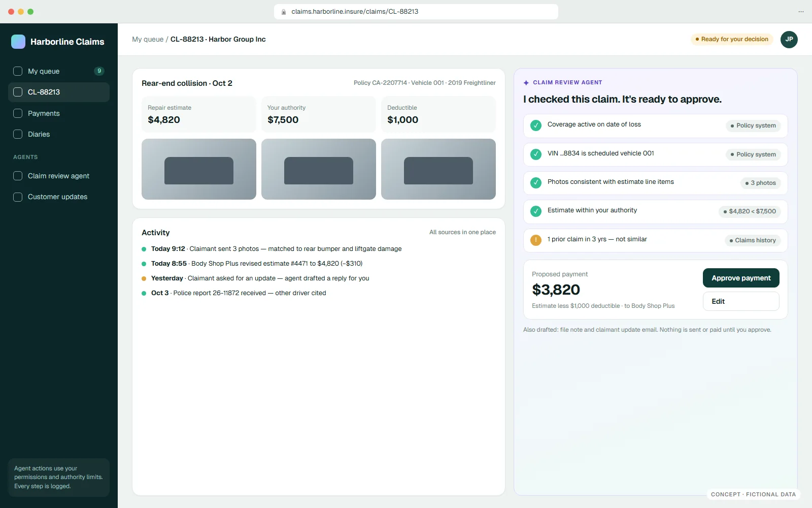
Task: Open the browser three-dot menu
Action: tap(801, 12)
